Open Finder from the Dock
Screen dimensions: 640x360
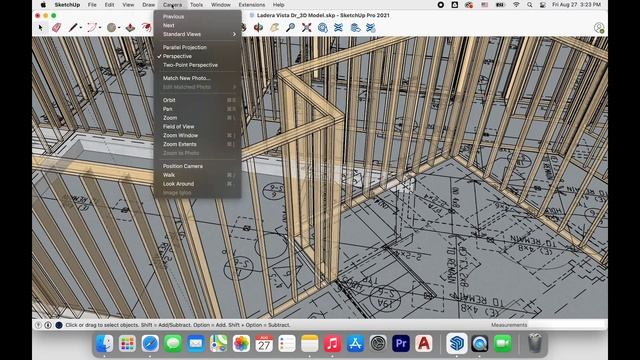[104, 343]
